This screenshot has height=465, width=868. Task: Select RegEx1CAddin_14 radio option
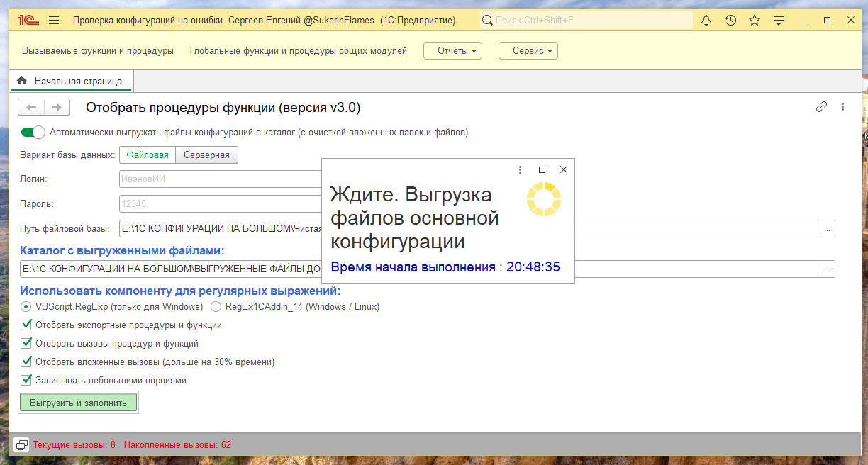click(216, 306)
